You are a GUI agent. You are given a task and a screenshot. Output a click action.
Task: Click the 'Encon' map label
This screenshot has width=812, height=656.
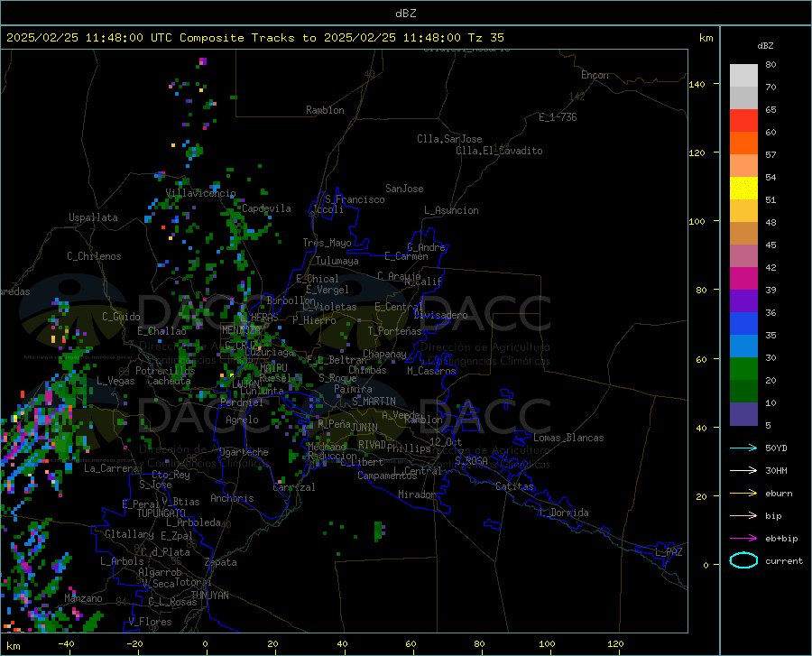click(x=595, y=75)
